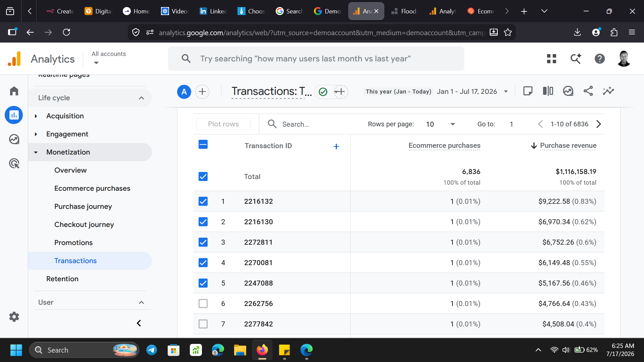
Task: Open the Checkout journey report
Action: click(84, 225)
